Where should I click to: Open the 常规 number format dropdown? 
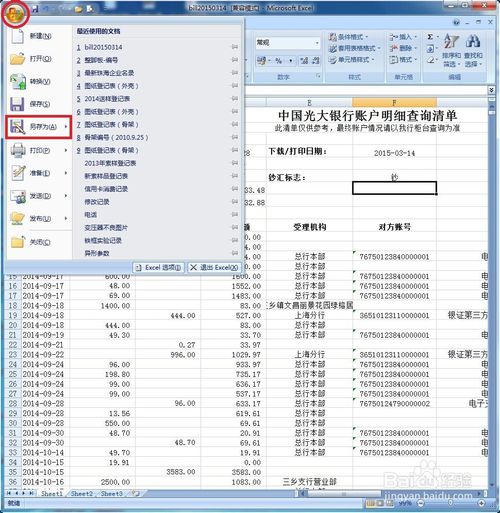[x=317, y=43]
